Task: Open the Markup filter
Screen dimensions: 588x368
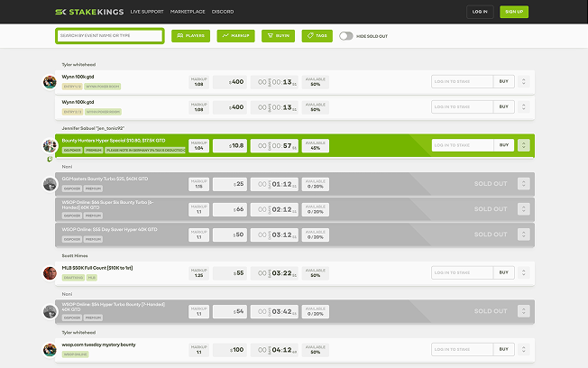Action: (235, 36)
